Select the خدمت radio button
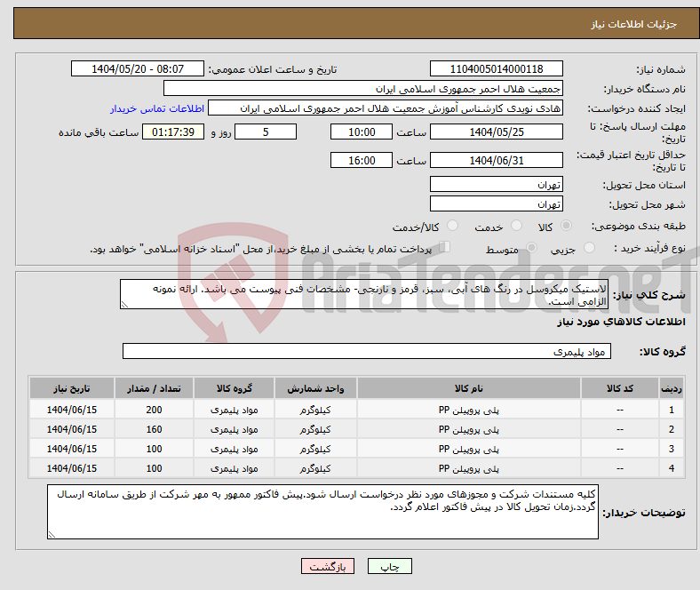Viewport: 700px width, 590px height. pos(518,227)
